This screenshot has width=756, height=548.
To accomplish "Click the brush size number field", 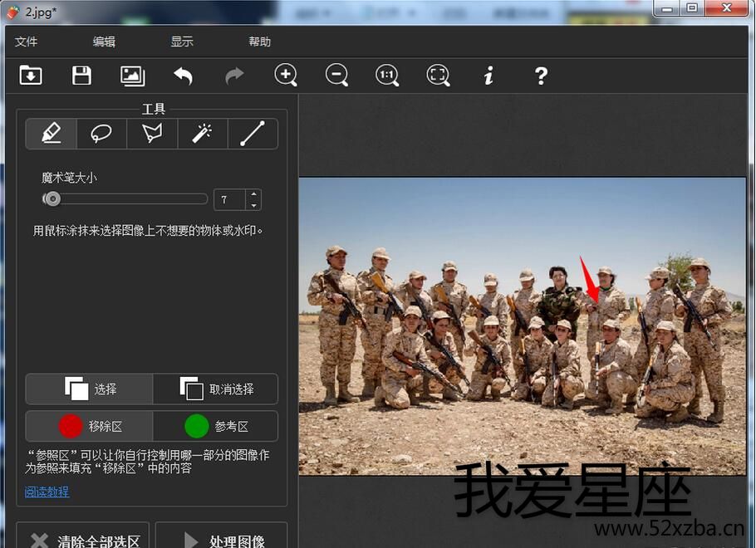I will 229,199.
